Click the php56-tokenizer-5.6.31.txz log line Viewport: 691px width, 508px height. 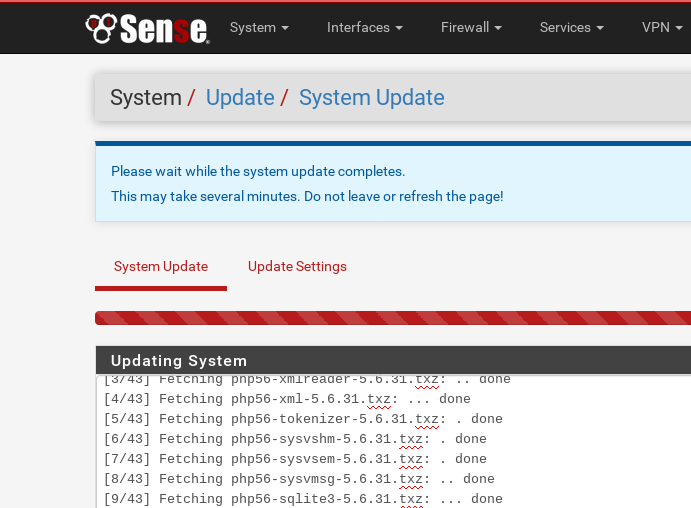point(303,419)
